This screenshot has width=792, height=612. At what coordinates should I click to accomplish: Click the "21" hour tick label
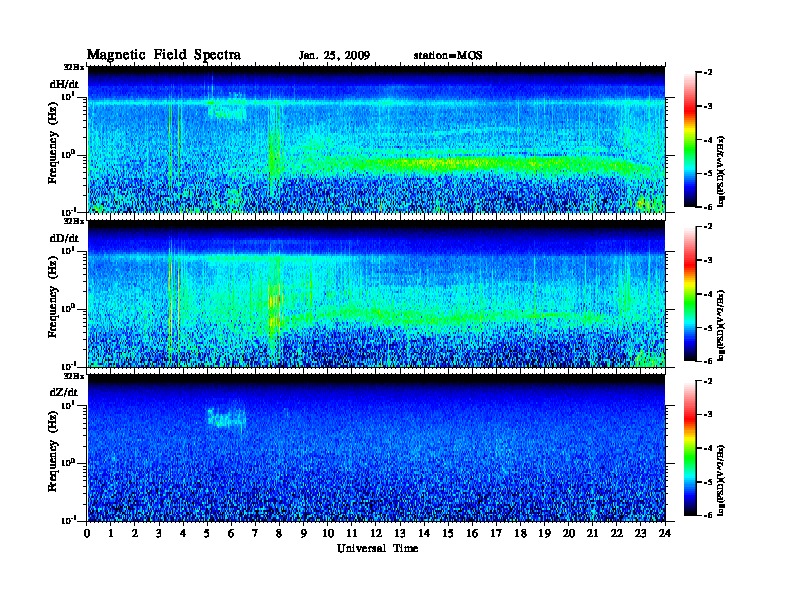(593, 534)
